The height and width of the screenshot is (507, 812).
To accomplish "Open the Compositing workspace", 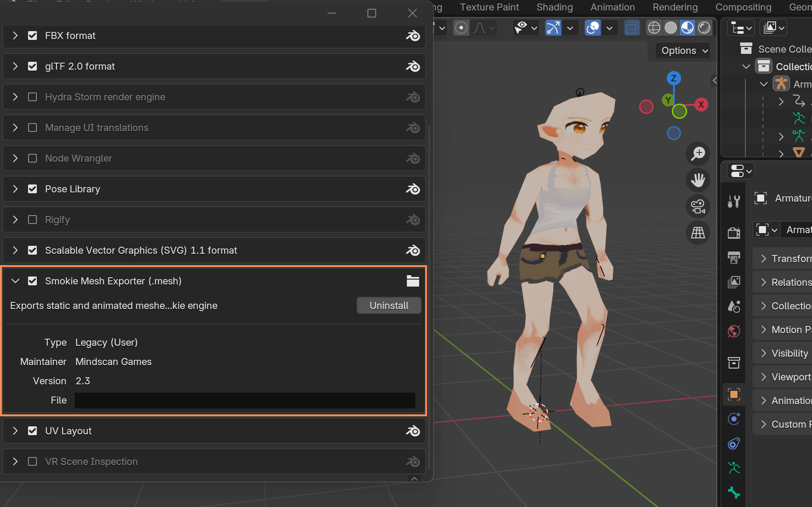I will tap(742, 7).
